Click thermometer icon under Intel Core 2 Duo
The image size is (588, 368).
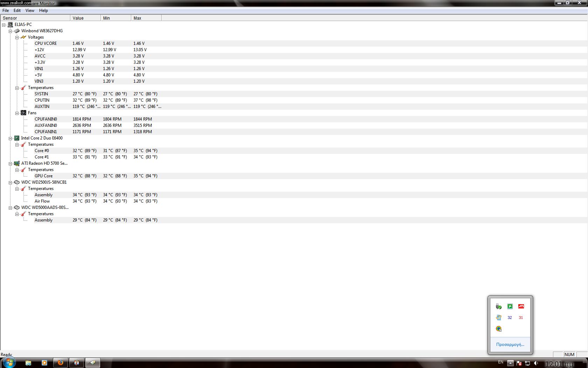click(x=23, y=144)
